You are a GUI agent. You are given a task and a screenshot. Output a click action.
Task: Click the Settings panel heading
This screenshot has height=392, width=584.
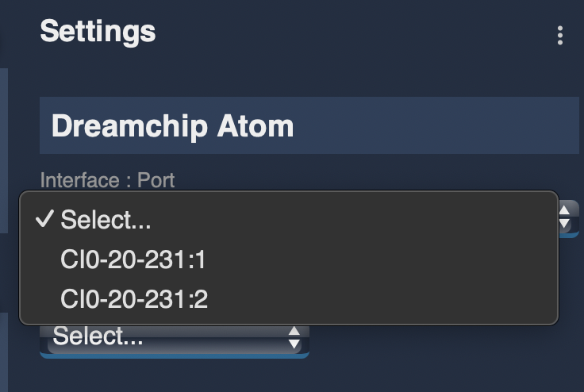[98, 32]
